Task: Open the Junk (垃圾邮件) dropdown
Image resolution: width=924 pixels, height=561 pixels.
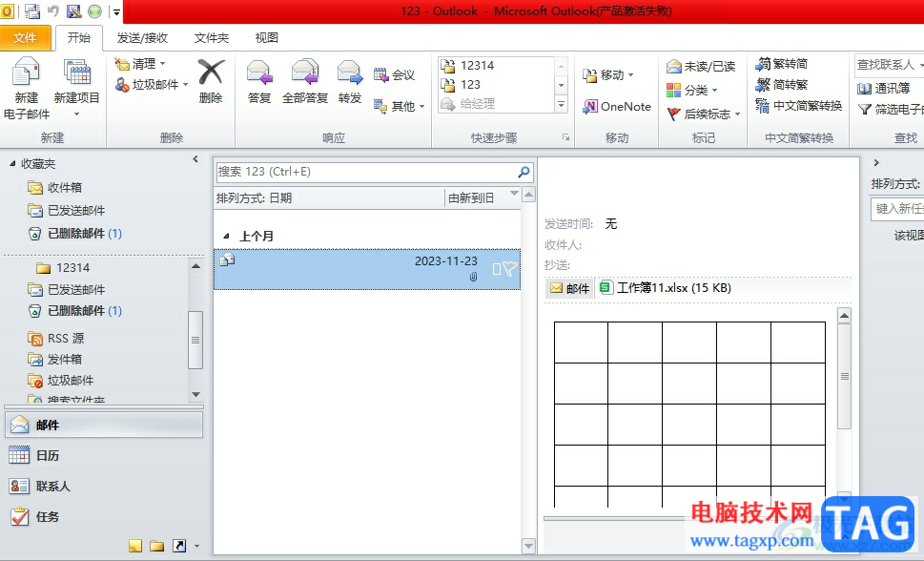Action: point(152,85)
